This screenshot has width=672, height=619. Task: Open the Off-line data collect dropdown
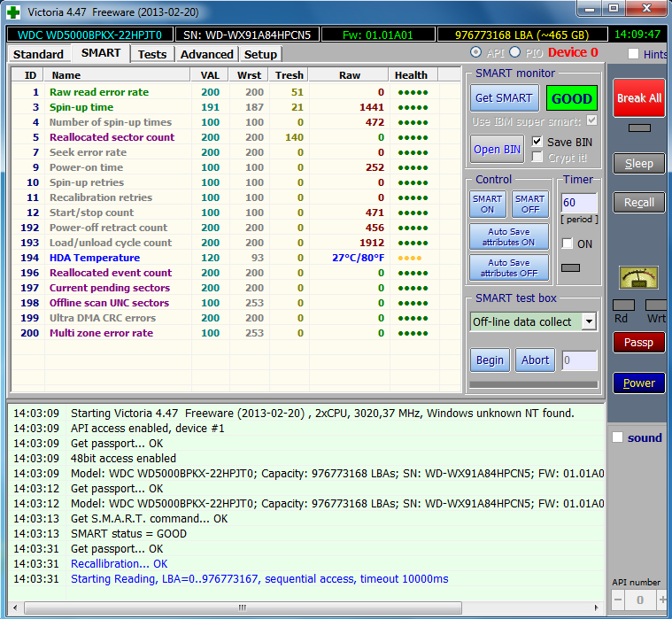tap(590, 321)
